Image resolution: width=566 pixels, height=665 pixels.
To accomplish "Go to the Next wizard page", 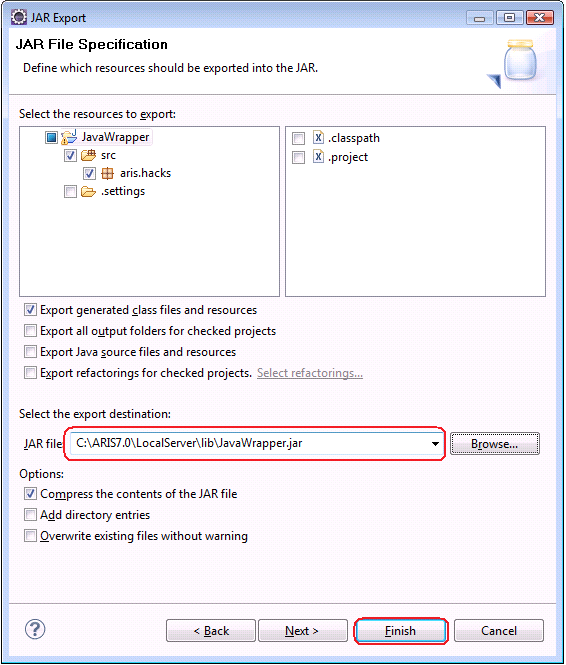I will (x=303, y=631).
